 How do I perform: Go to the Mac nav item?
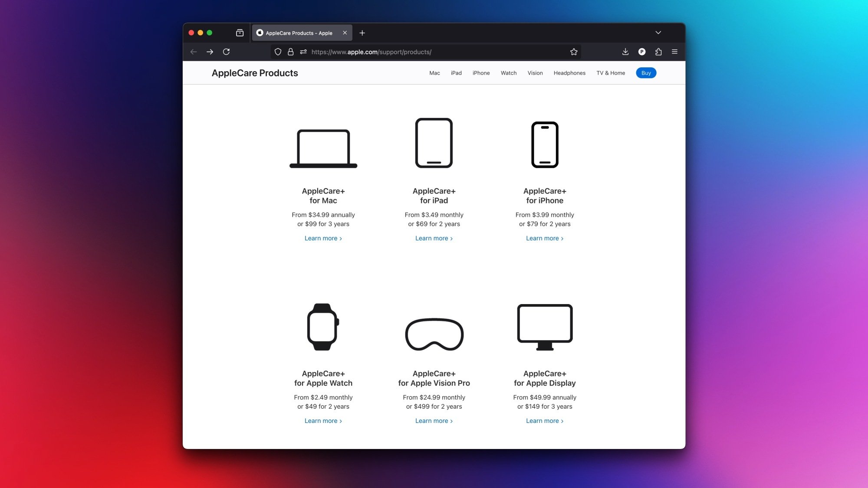click(x=434, y=73)
